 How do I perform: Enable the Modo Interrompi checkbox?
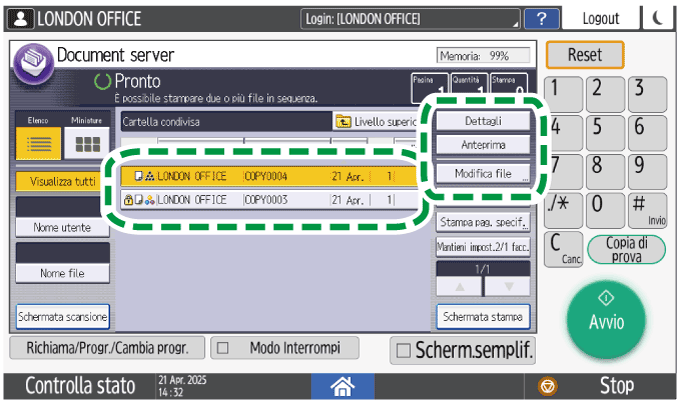pos(222,348)
